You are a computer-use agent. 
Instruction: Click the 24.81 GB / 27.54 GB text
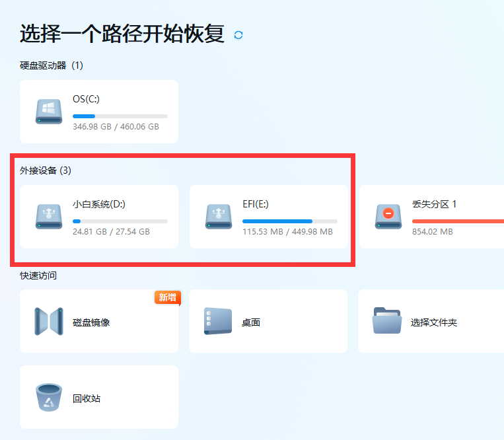tap(111, 232)
